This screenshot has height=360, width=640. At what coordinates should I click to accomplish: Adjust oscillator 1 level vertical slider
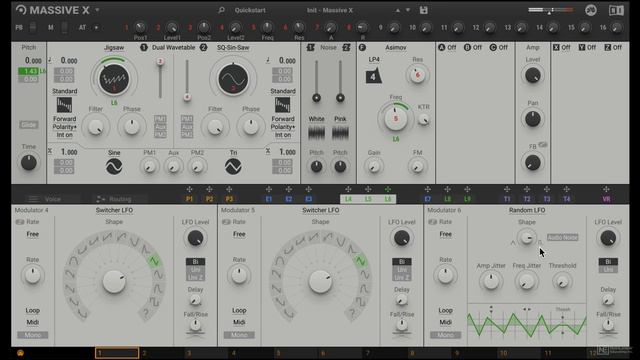click(160, 79)
